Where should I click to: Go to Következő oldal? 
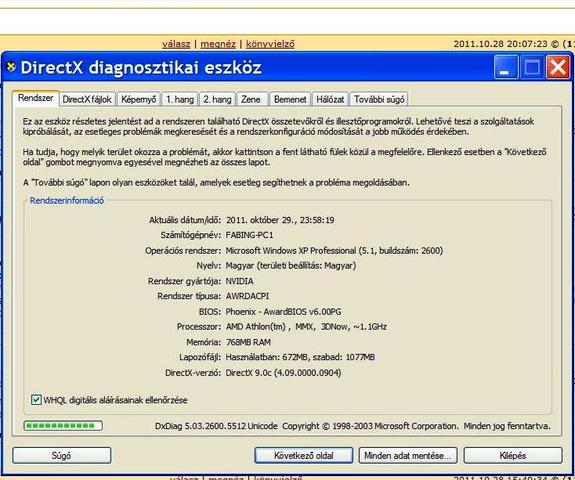point(304,455)
